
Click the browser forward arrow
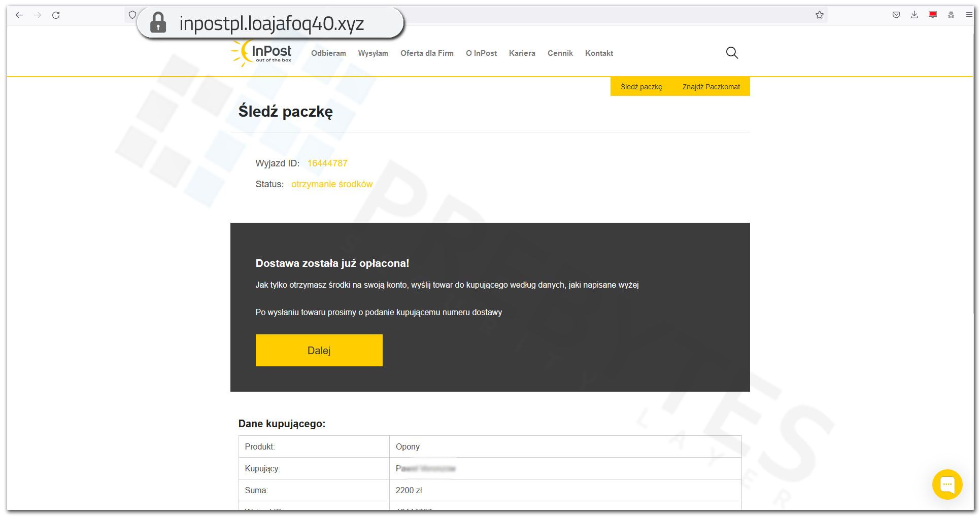point(38,15)
